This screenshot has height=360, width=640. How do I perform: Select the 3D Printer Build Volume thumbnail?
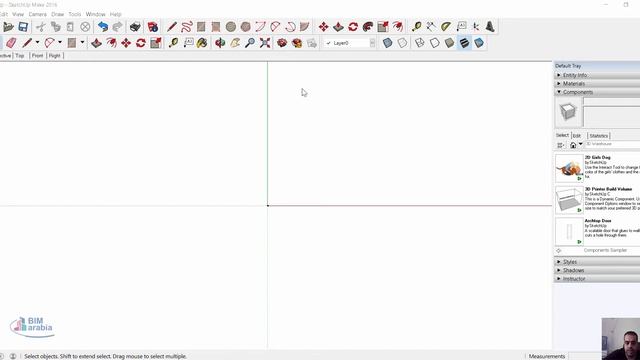point(569,200)
